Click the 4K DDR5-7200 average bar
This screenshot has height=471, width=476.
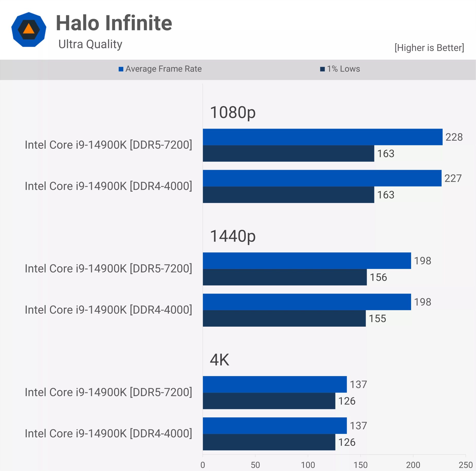pos(275,384)
